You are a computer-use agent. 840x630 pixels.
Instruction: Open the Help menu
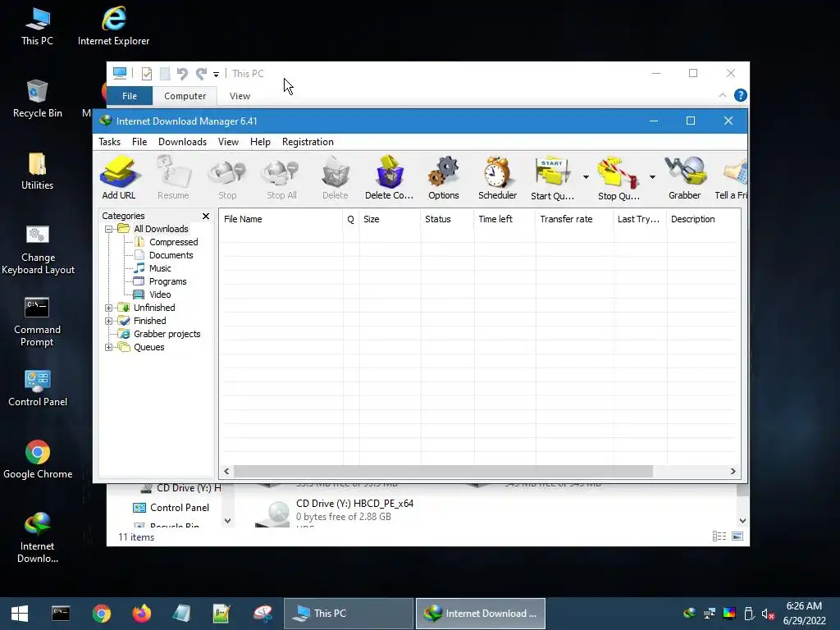click(260, 142)
